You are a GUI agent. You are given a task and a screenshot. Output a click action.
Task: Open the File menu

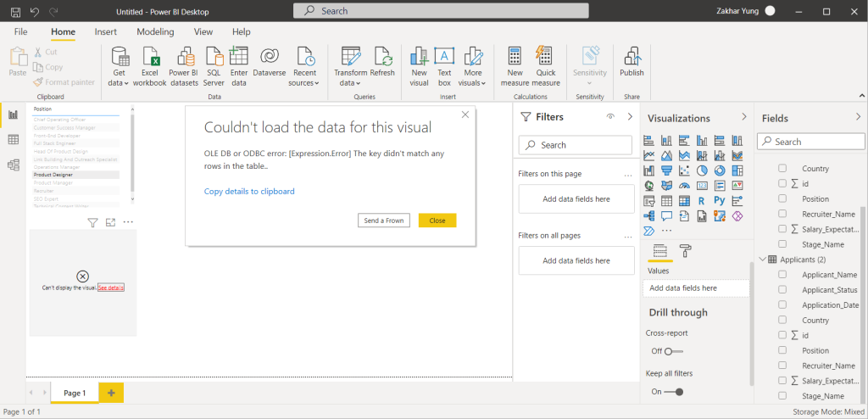(20, 31)
